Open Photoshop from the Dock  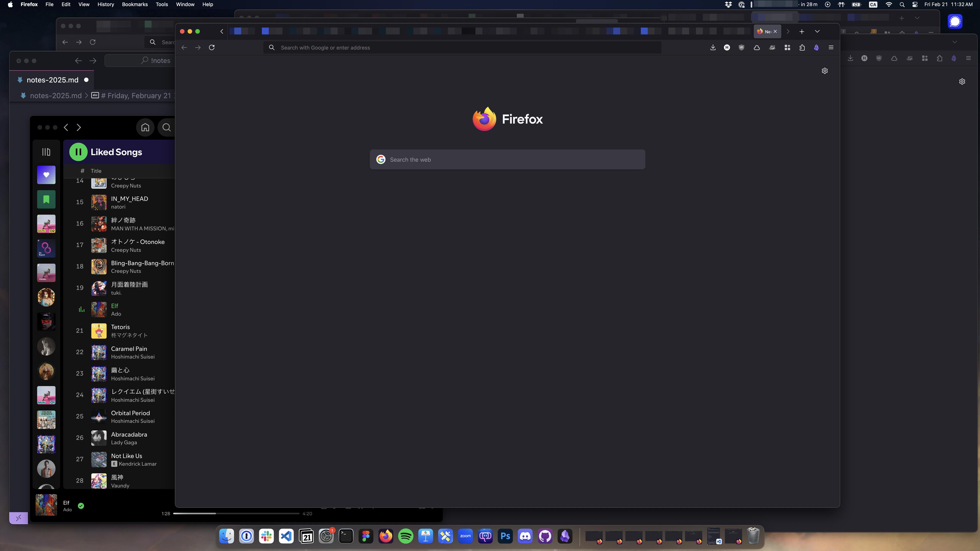(x=505, y=536)
